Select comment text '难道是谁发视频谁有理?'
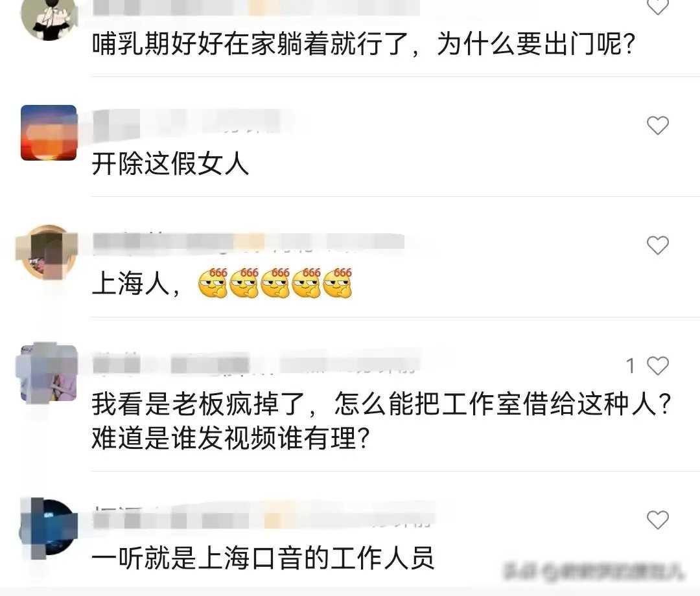 point(231,438)
